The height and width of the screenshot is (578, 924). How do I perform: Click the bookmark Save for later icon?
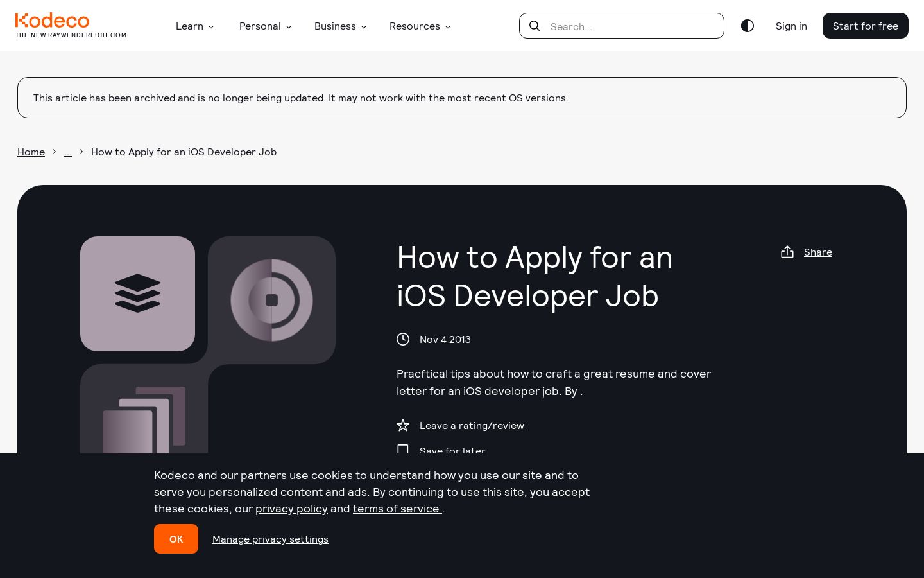[403, 449]
